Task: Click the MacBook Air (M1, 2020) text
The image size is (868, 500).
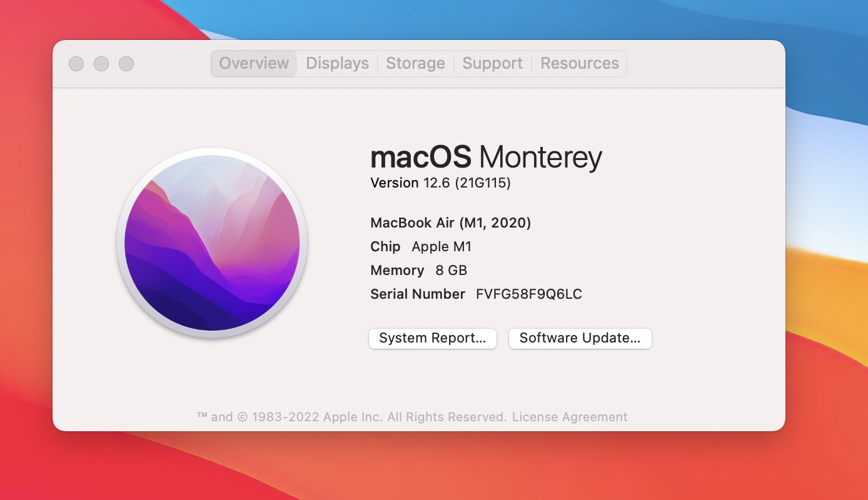Action: click(451, 223)
